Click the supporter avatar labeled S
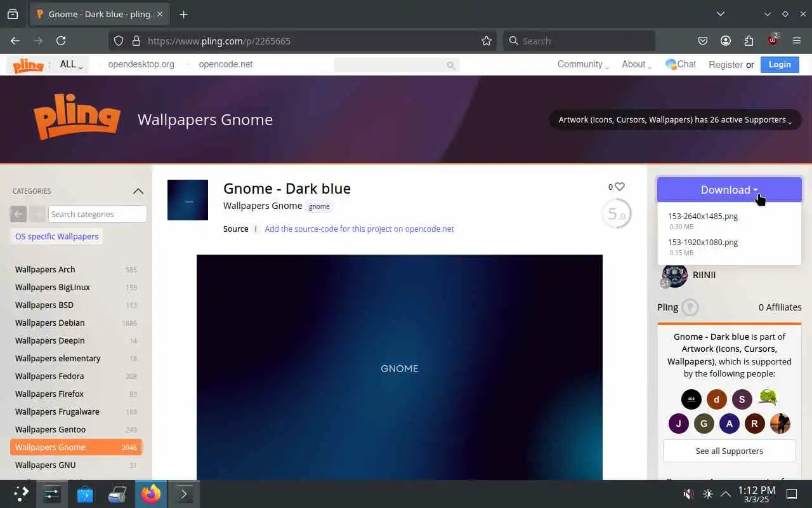Image resolution: width=812 pixels, height=508 pixels. tap(742, 399)
